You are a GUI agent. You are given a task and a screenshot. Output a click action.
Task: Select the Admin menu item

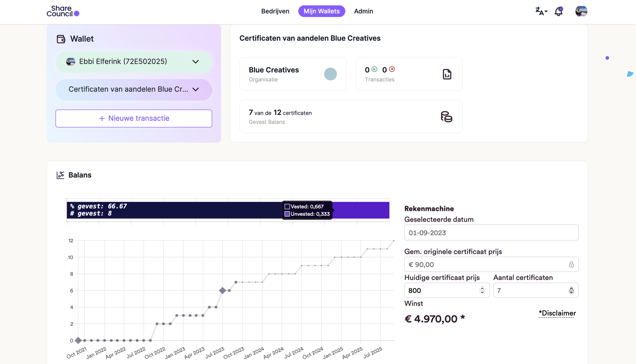[x=363, y=11]
